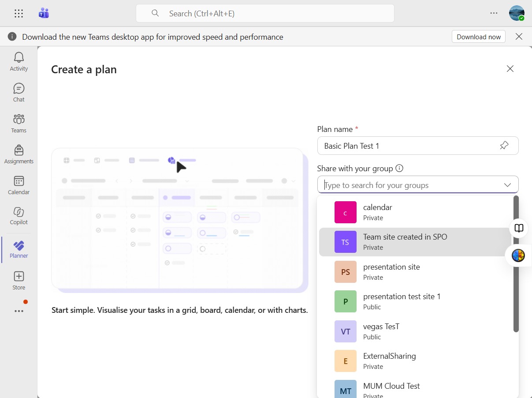Select vegas TesT group

415,331
